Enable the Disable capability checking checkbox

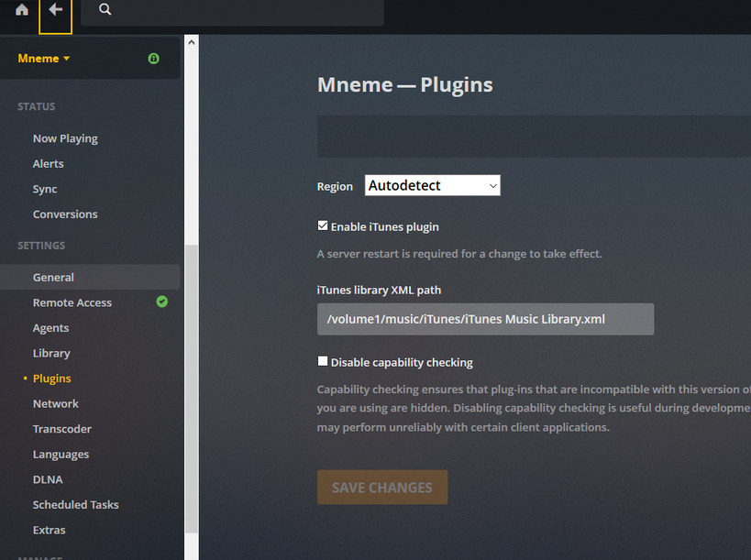point(323,361)
